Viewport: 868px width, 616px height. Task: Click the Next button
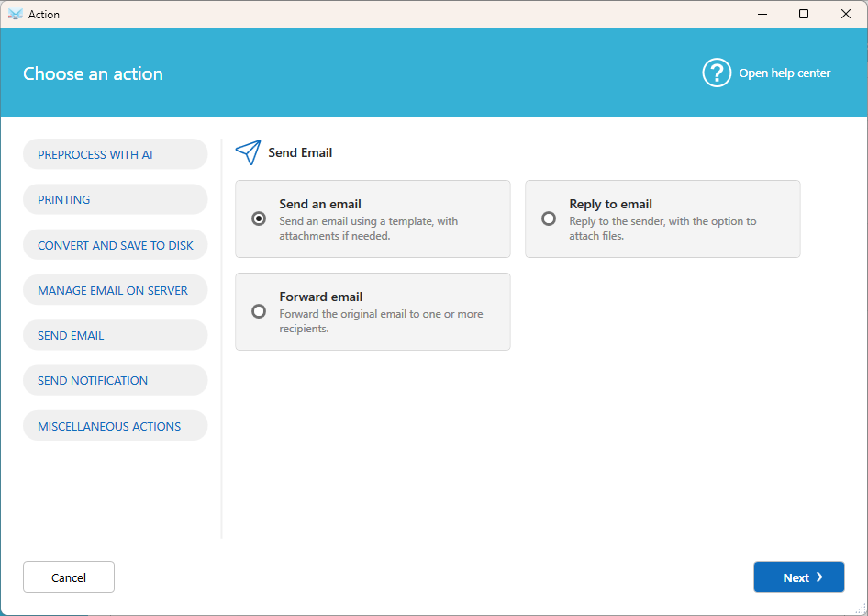799,577
